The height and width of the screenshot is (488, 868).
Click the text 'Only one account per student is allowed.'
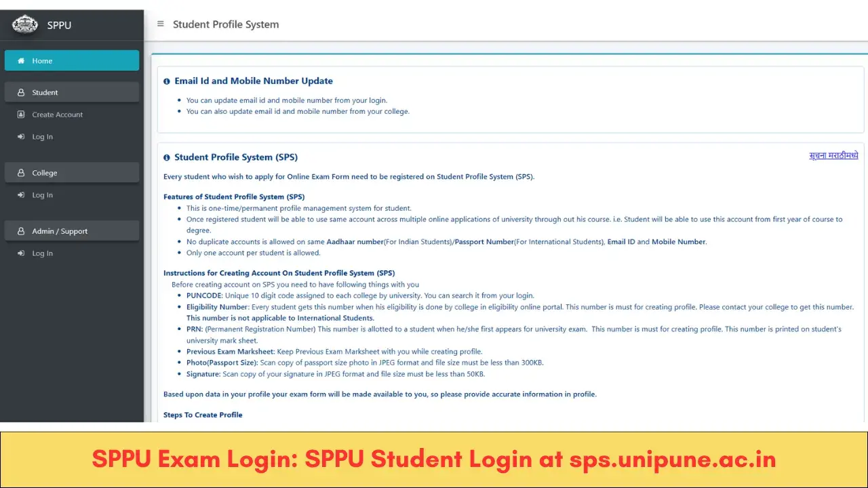254,253
